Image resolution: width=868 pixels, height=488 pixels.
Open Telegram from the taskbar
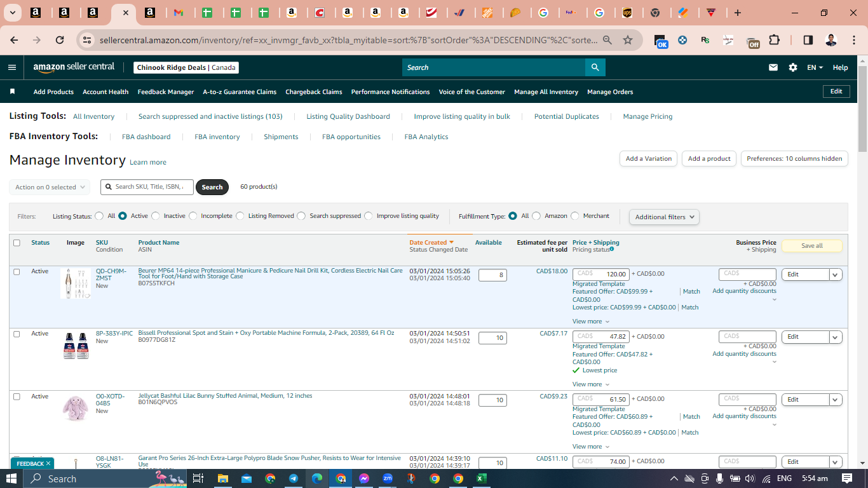tap(293, 478)
